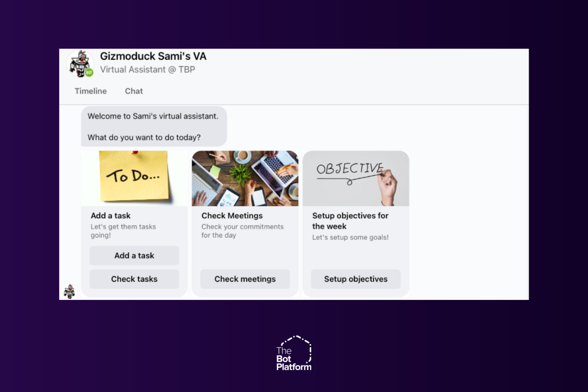Click the Add a task button
This screenshot has width=588, height=392.
pos(134,255)
